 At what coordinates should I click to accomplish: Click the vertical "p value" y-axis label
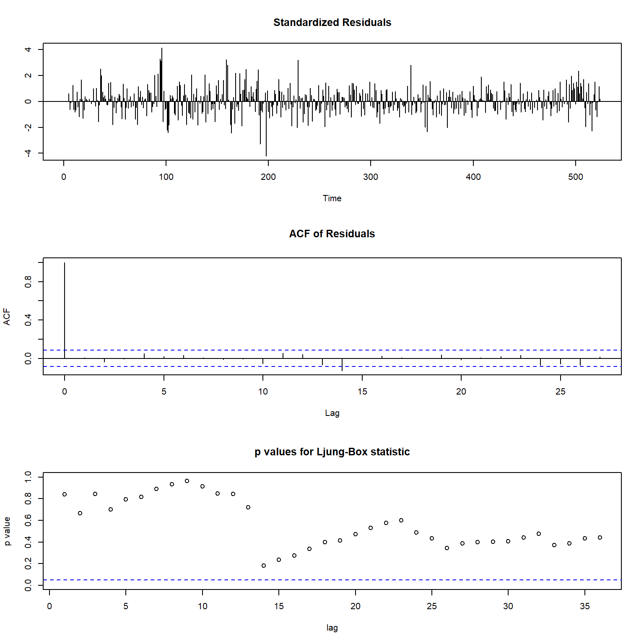[x=7, y=531]
